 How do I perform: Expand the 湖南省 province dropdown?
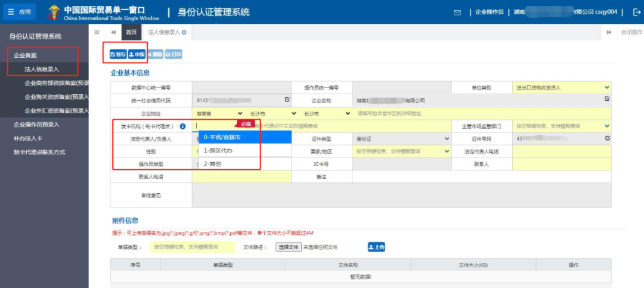pos(219,113)
